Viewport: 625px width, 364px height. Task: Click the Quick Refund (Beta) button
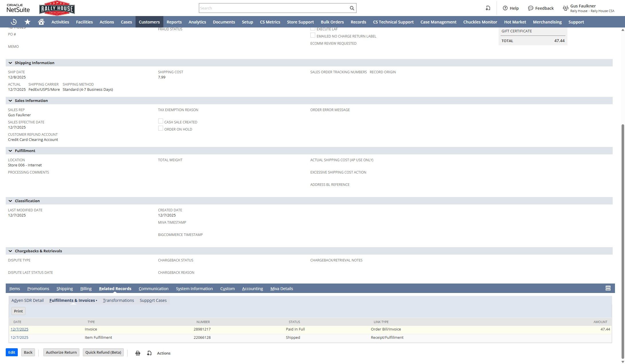point(103,352)
